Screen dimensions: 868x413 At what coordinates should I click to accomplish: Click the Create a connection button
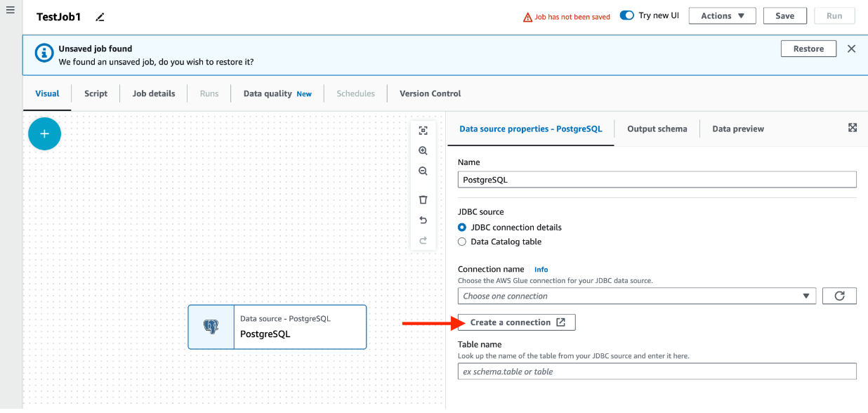(x=517, y=322)
